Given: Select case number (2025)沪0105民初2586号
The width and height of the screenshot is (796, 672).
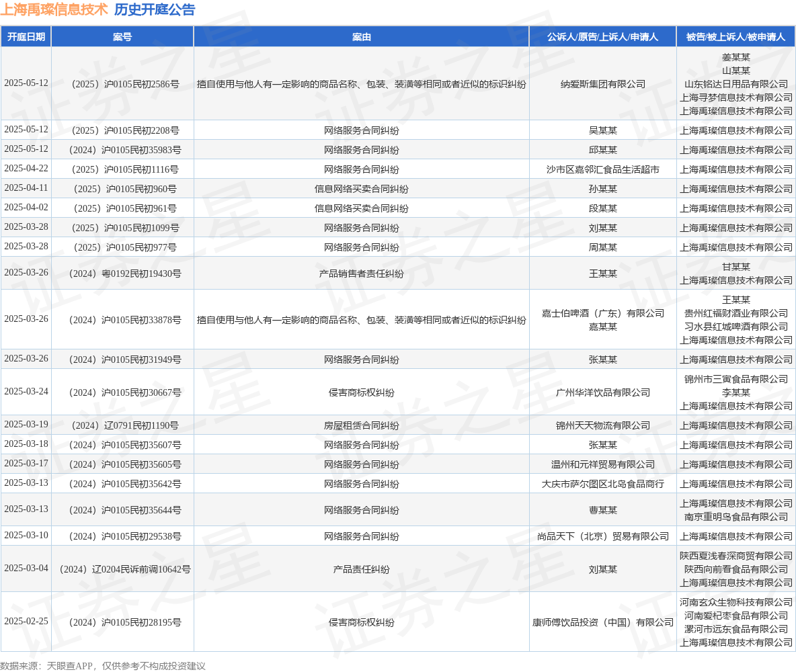Looking at the screenshot, I should point(122,84).
